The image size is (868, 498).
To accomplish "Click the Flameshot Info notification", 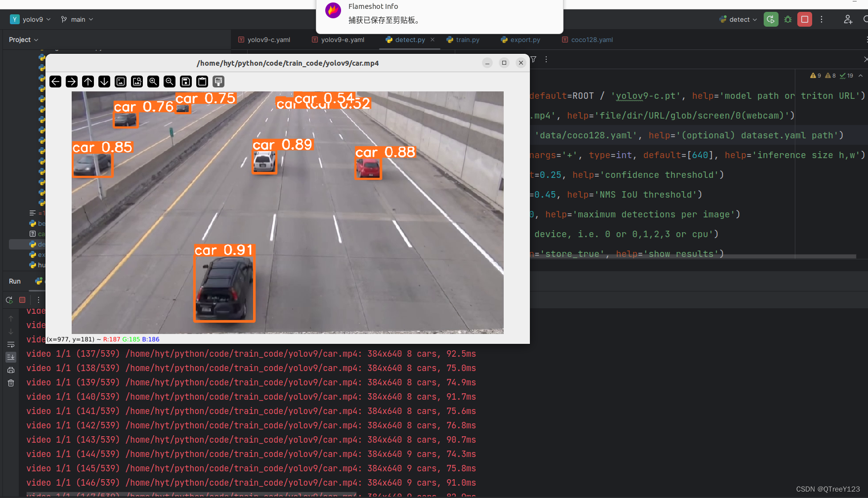I will (x=439, y=16).
